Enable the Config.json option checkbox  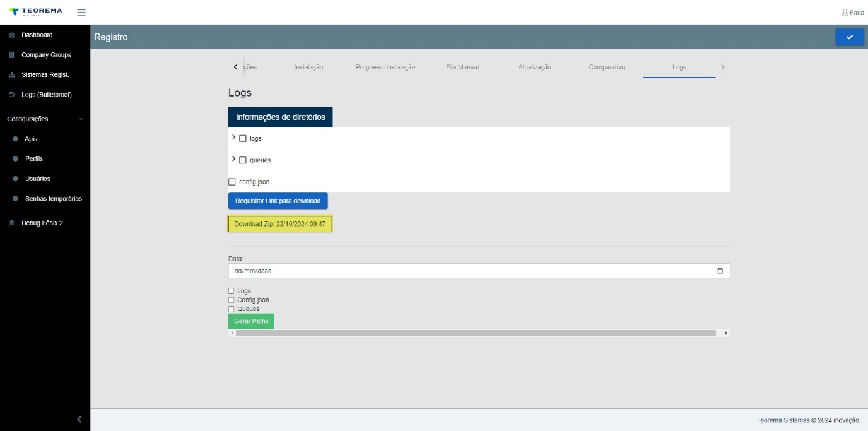[232, 300]
